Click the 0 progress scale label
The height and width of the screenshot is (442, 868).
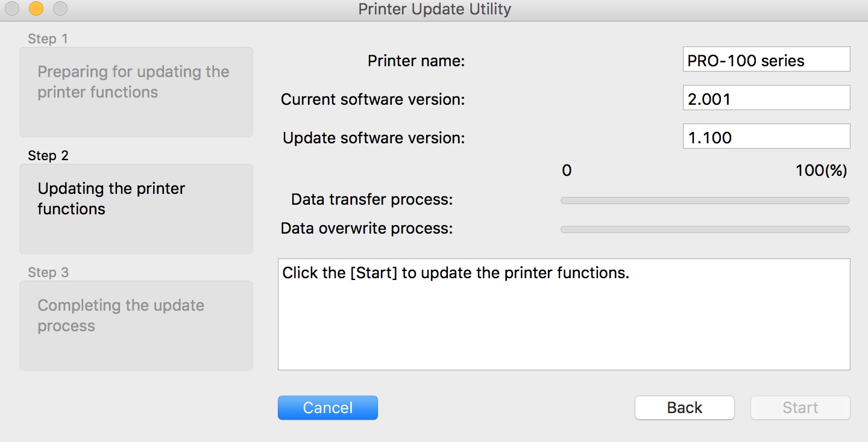point(567,170)
